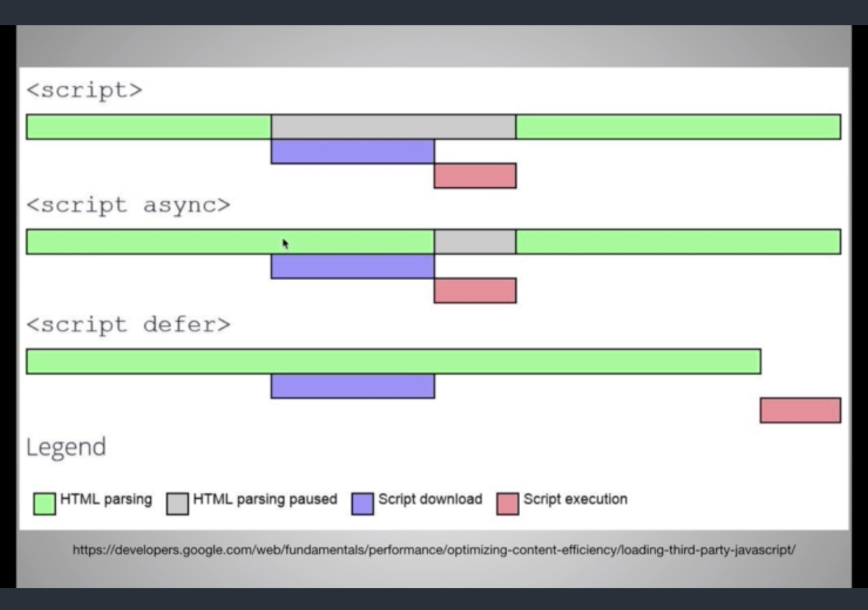
Task: Click the purple Script download legend swatch
Action: (362, 503)
